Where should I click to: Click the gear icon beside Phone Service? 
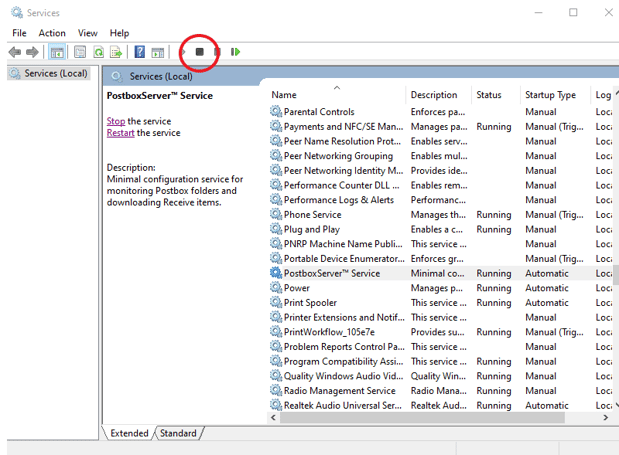(x=276, y=215)
